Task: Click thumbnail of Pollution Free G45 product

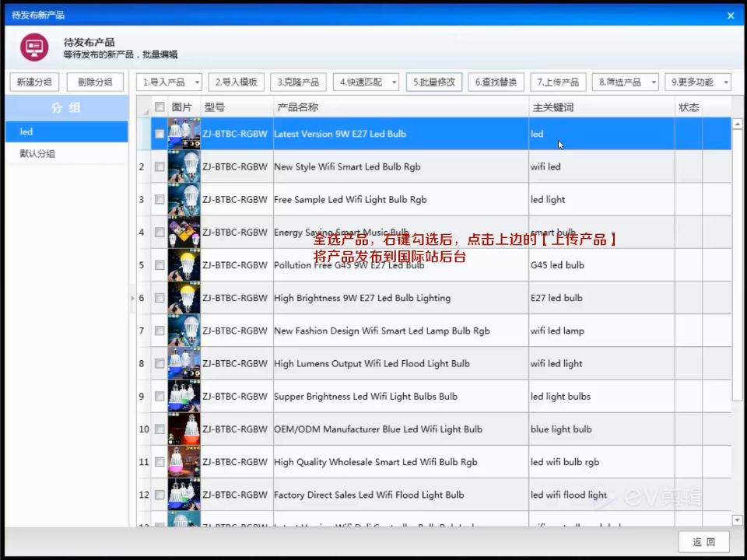Action: tap(184, 265)
